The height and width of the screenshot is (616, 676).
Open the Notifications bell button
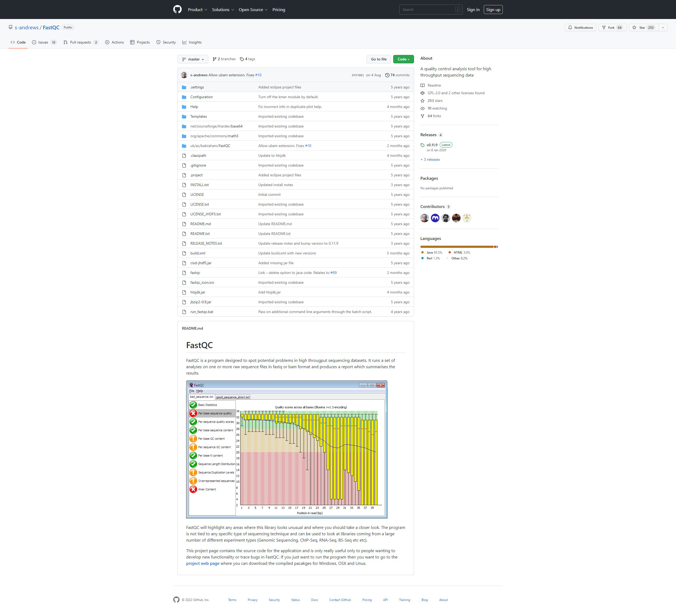pyautogui.click(x=580, y=27)
